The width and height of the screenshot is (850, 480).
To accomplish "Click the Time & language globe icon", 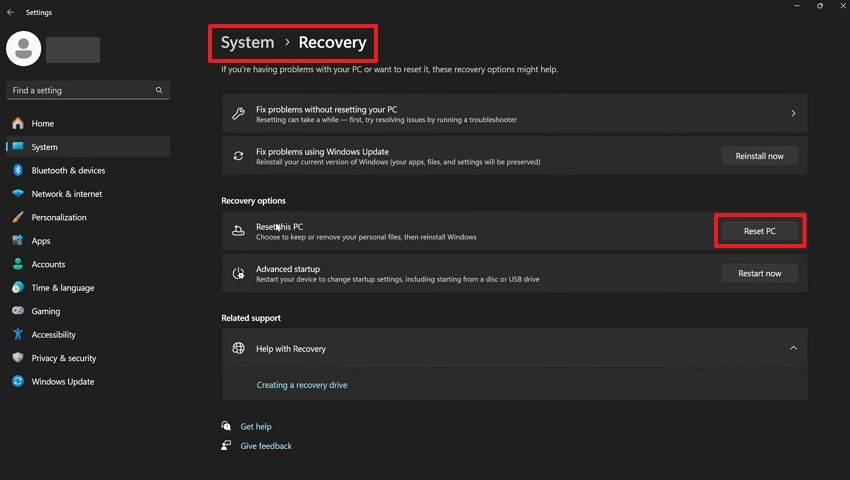I will pyautogui.click(x=18, y=287).
